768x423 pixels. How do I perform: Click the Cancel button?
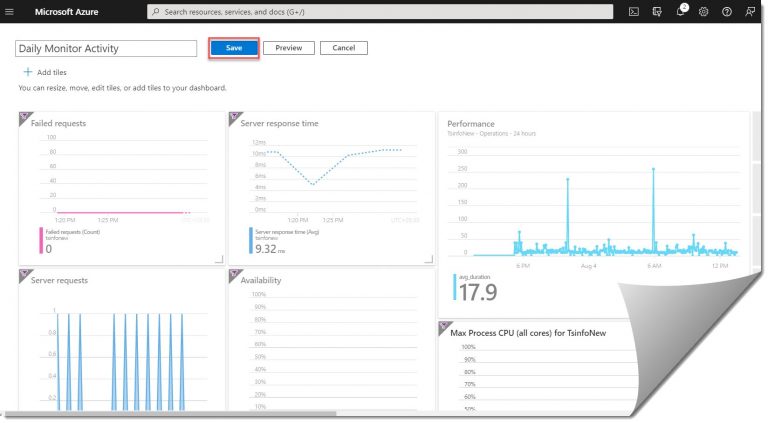[x=344, y=48]
